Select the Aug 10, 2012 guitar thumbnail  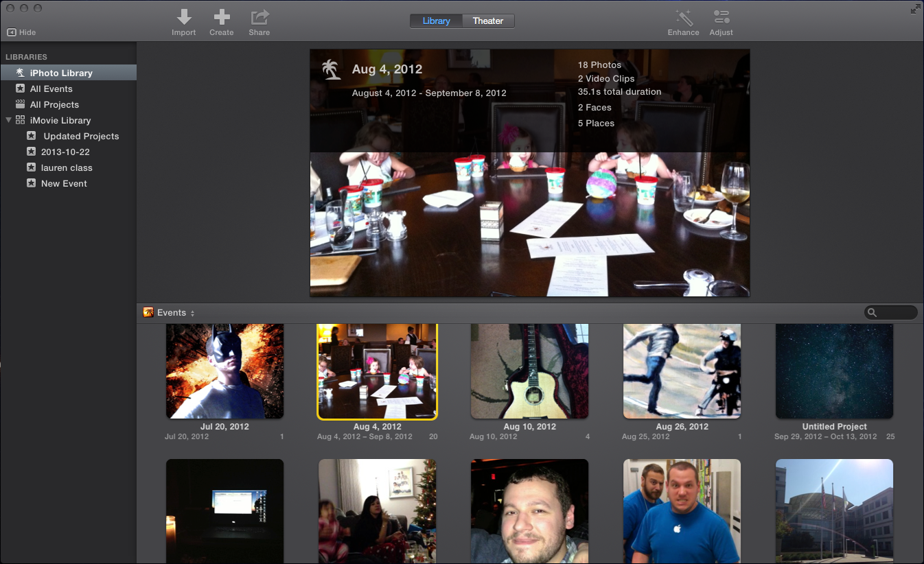point(529,371)
